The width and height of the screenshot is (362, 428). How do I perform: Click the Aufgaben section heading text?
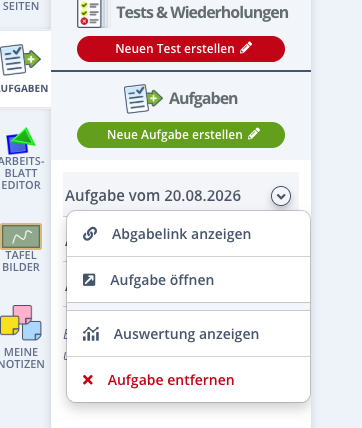click(203, 99)
